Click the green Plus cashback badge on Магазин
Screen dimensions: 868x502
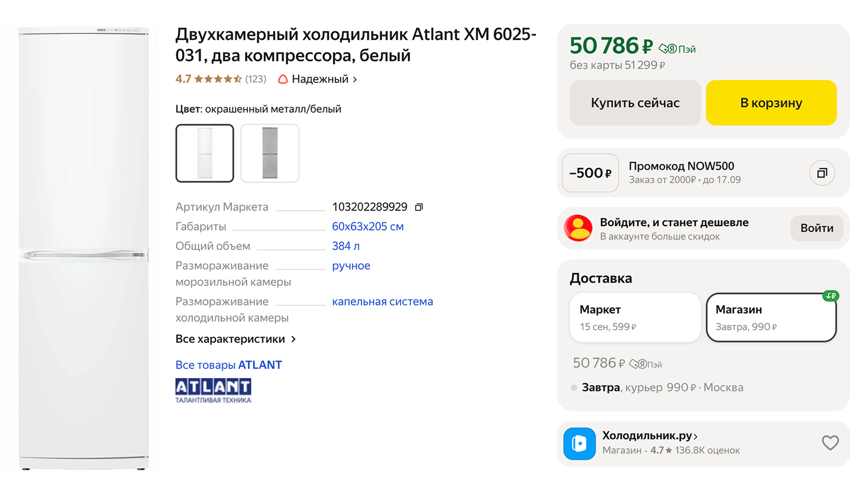point(830,296)
